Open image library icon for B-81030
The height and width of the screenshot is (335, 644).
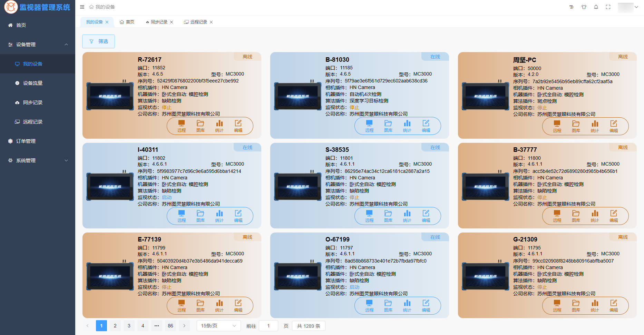388,126
